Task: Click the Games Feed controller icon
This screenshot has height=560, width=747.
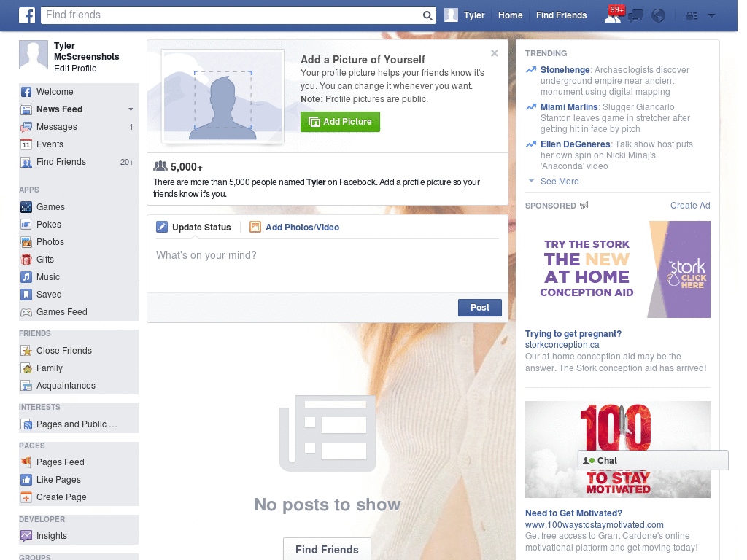Action: pyautogui.click(x=26, y=312)
